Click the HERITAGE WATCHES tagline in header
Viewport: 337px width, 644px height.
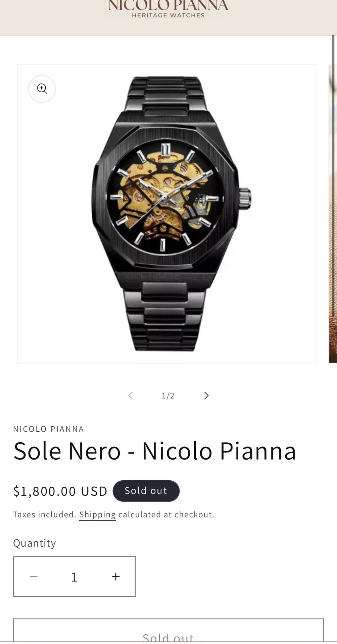[x=168, y=15]
